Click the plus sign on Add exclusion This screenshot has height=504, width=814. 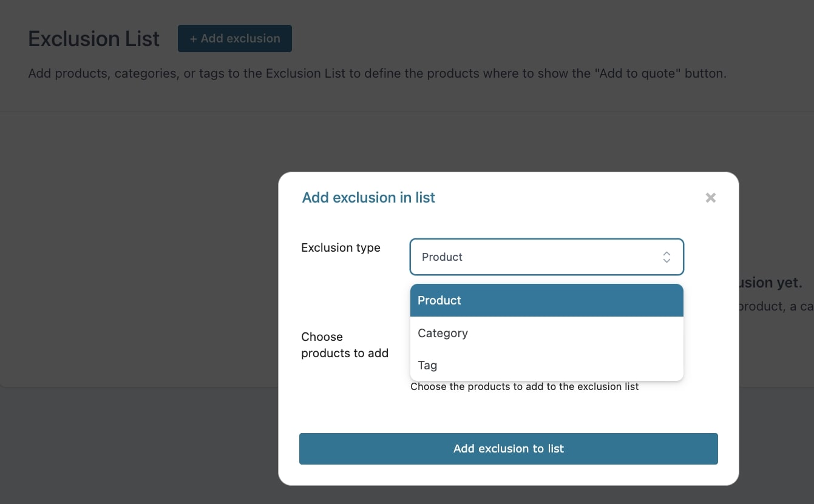(193, 39)
